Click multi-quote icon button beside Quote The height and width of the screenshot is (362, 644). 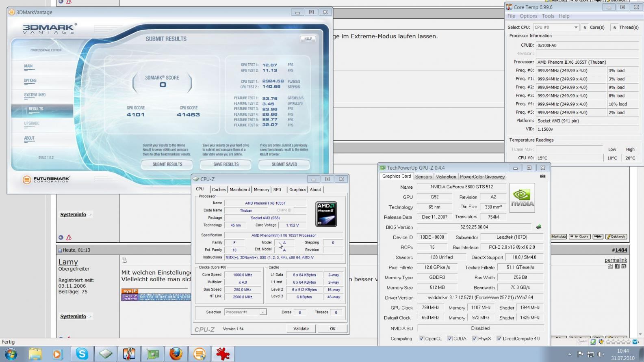tap(598, 237)
